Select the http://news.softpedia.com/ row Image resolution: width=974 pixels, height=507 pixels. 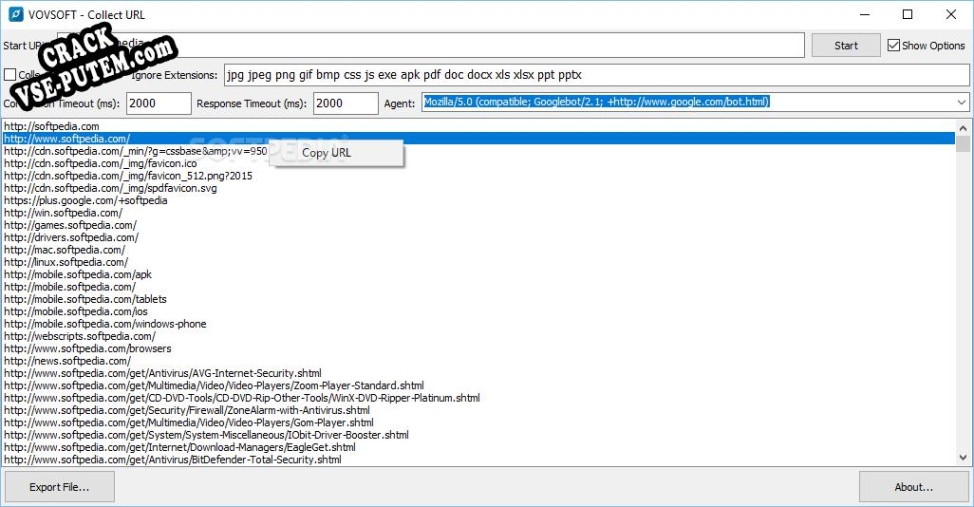pyautogui.click(x=478, y=361)
